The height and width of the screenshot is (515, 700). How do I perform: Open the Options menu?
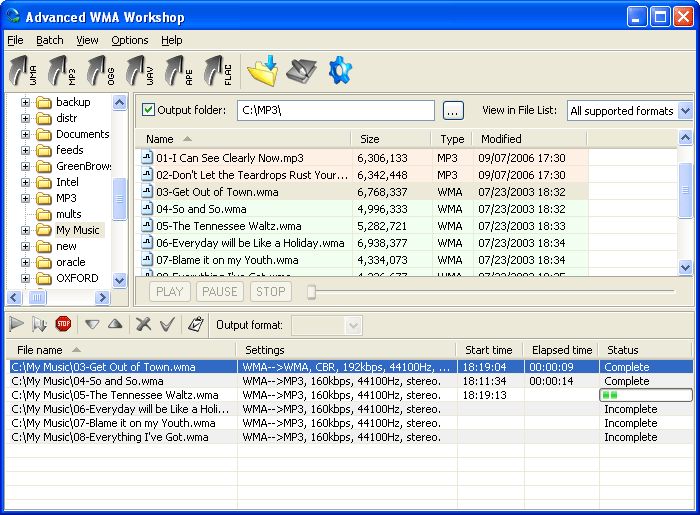tap(129, 40)
